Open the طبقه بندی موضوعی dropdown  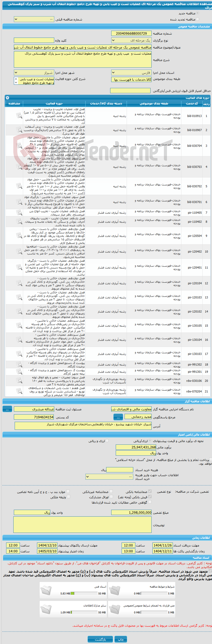(131, 79)
